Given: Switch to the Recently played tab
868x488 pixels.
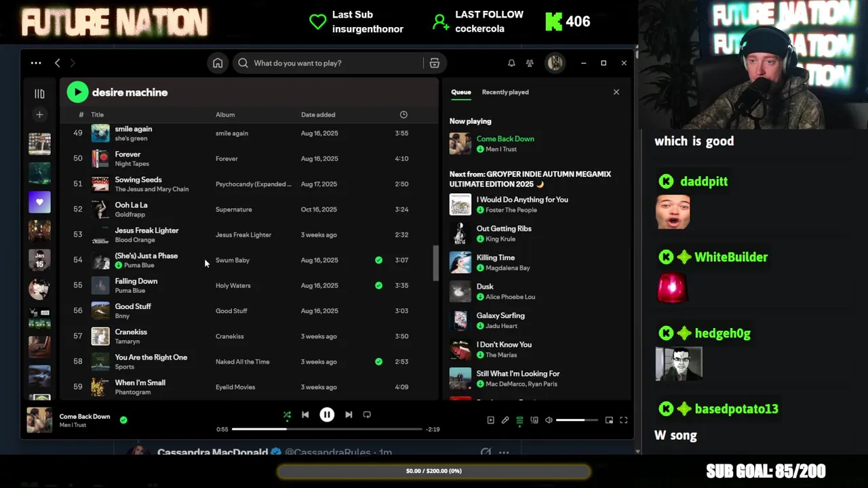Looking at the screenshot, I should point(505,92).
